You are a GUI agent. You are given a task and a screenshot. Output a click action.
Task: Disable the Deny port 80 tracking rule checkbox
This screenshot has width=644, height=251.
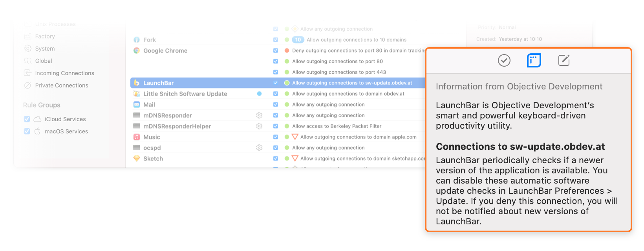click(x=276, y=51)
